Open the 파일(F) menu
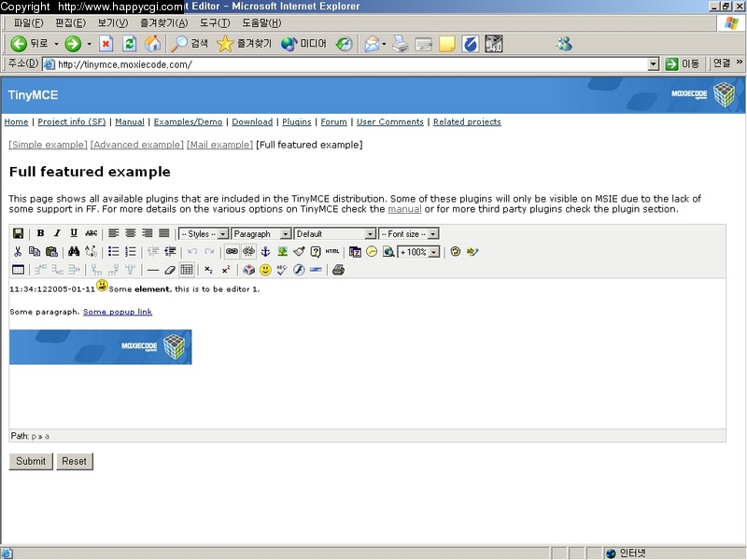The image size is (747, 560). click(x=29, y=22)
